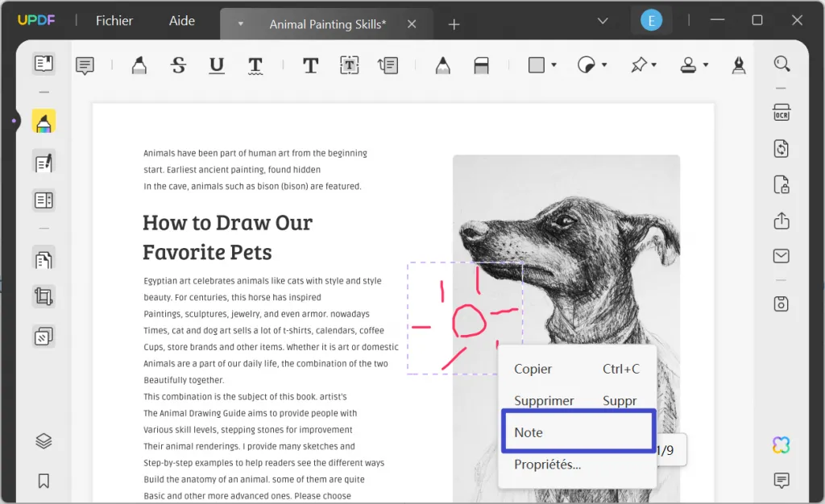The image size is (825, 504).
Task: Click the plus to open a new tab
Action: (x=454, y=24)
